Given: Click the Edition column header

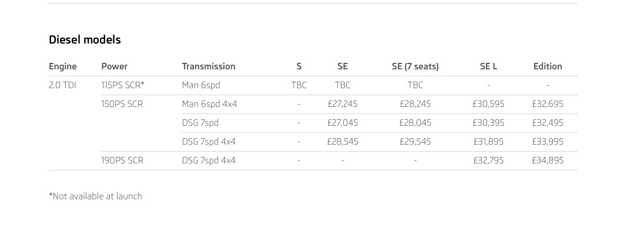Looking at the screenshot, I should (548, 66).
